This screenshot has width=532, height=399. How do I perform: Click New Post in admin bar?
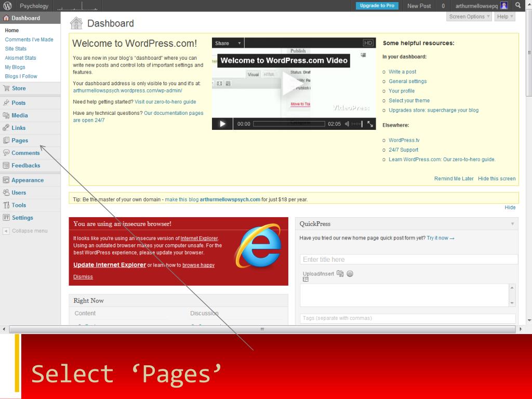coord(419,6)
